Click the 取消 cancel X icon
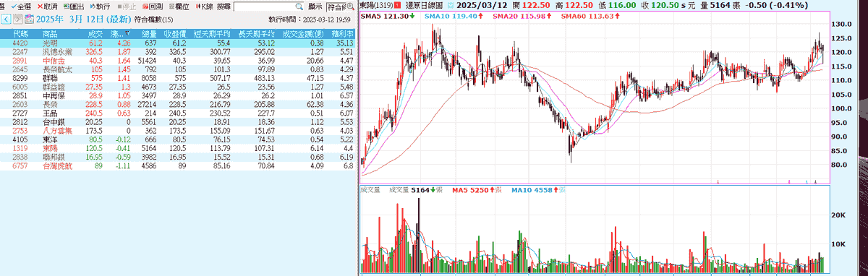This screenshot has width=868, height=276. 40,6
